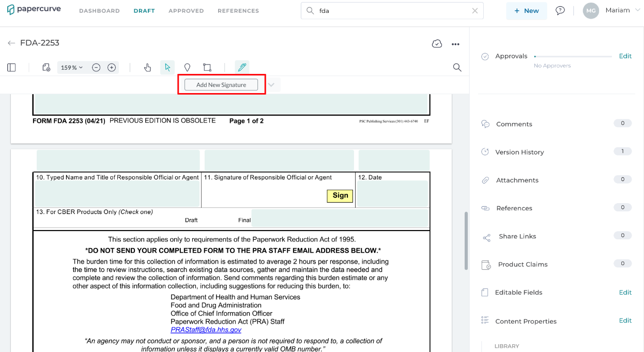Go back using the arrow beside FDA-2253
The height and width of the screenshot is (352, 644).
pyautogui.click(x=11, y=43)
